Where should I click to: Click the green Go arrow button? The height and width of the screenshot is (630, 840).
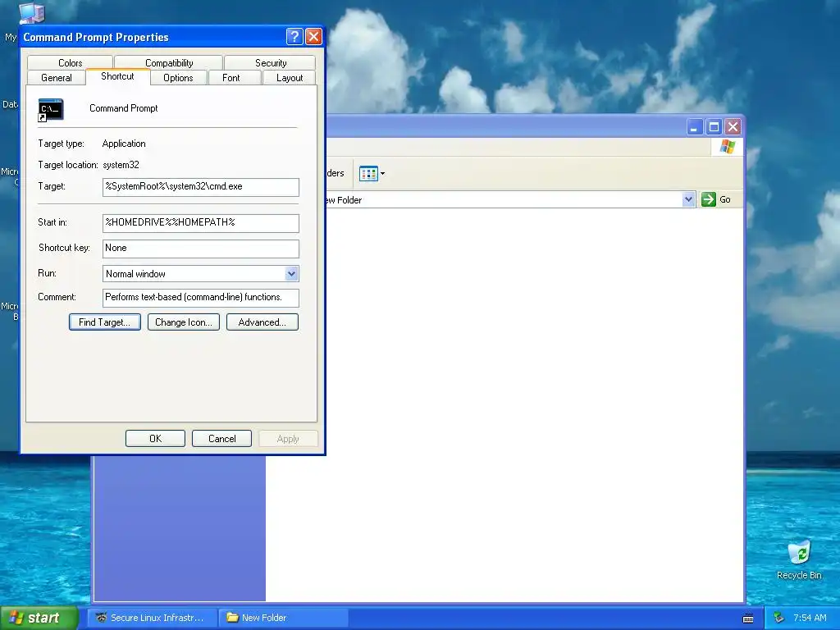tap(708, 199)
